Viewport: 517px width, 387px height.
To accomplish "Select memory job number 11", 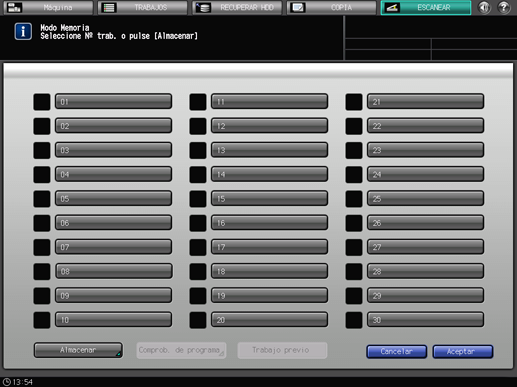I will click(269, 101).
